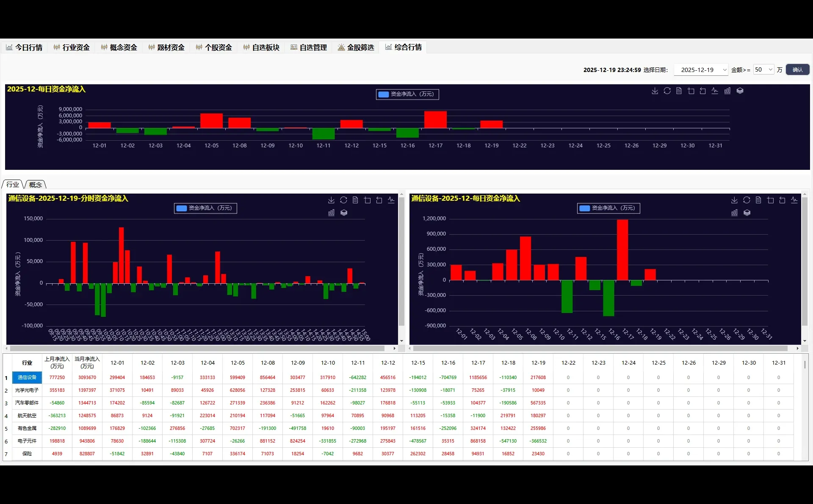Toggle 资金净流入 legend in 通信设备 daily chart
Screen dimensions: 813x504
pyautogui.click(x=608, y=208)
